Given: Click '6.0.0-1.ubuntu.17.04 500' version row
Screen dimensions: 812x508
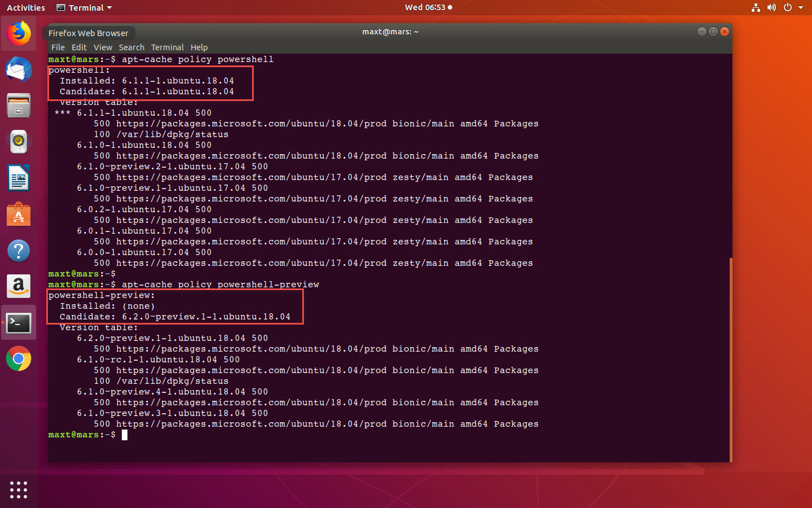Looking at the screenshot, I should (144, 252).
